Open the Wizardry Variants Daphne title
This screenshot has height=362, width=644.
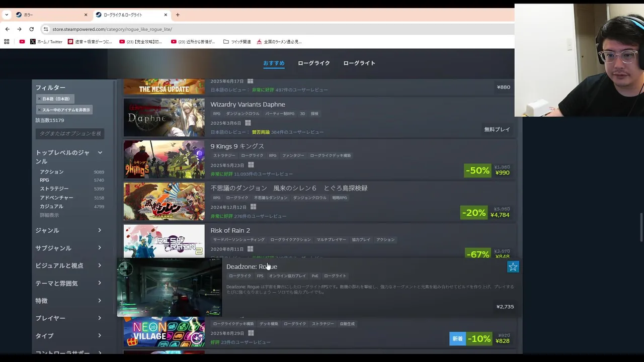(x=248, y=104)
